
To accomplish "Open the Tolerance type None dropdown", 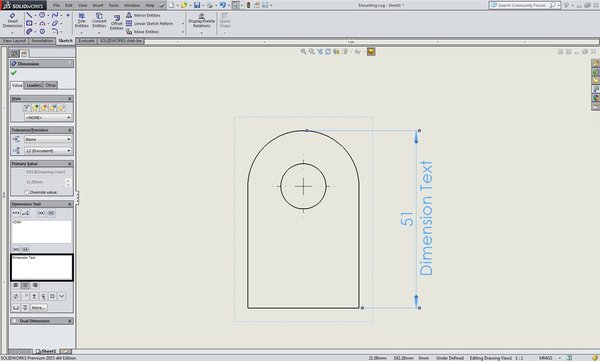I will click(x=48, y=139).
